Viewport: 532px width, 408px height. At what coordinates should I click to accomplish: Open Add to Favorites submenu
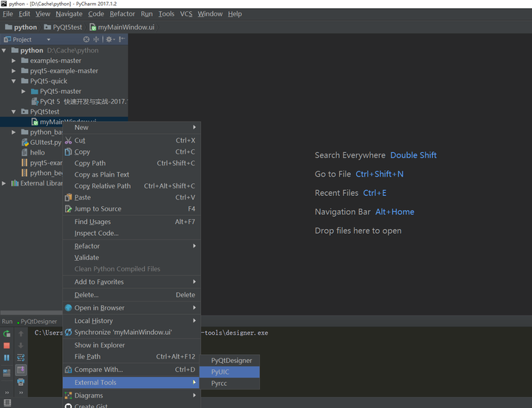click(132, 282)
